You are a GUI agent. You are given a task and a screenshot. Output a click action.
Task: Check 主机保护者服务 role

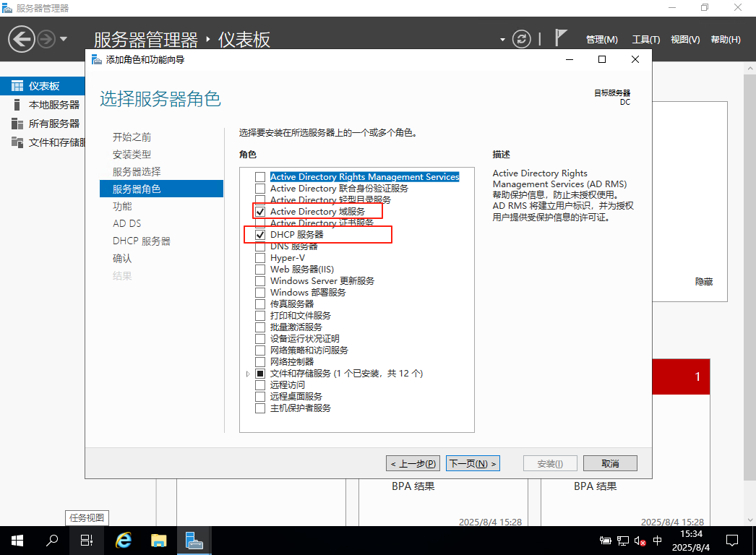[x=260, y=408]
